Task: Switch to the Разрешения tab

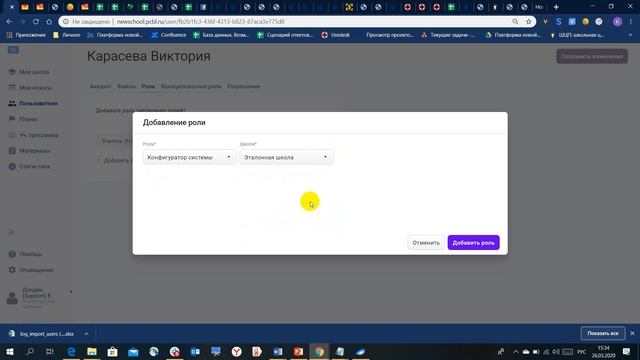Action: pos(243,87)
